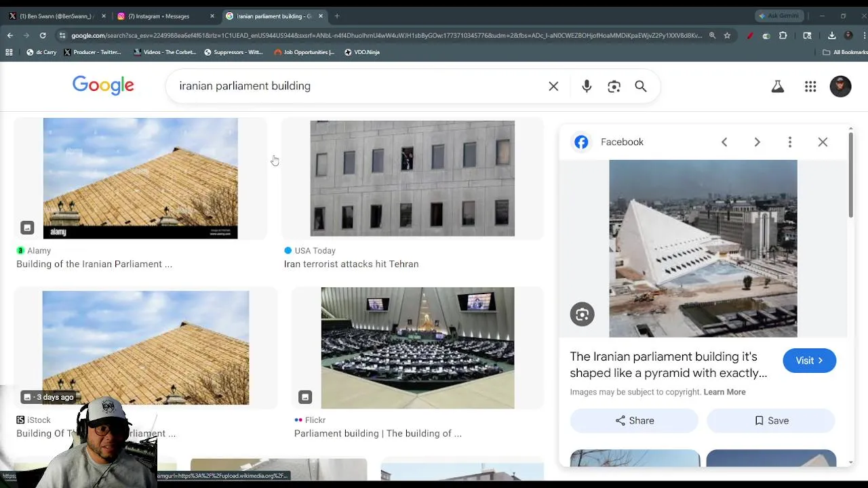868x488 pixels.
Task: Click the Ask Gemini button
Action: point(779,16)
